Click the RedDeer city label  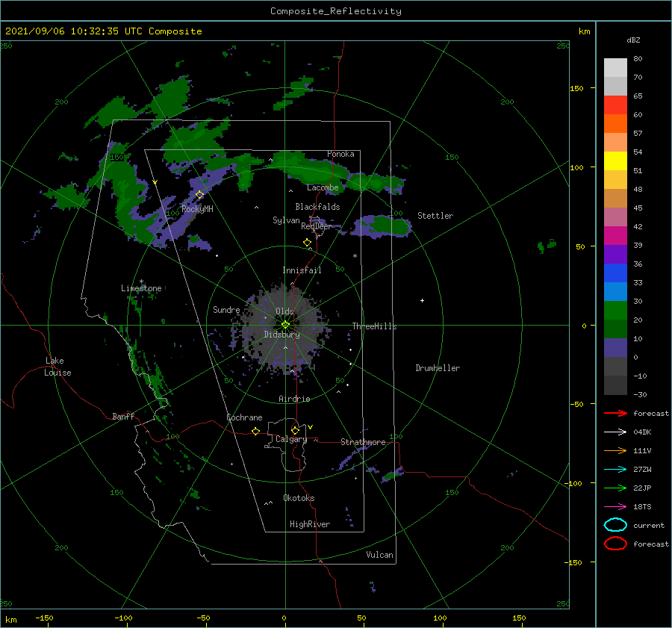[x=317, y=226]
